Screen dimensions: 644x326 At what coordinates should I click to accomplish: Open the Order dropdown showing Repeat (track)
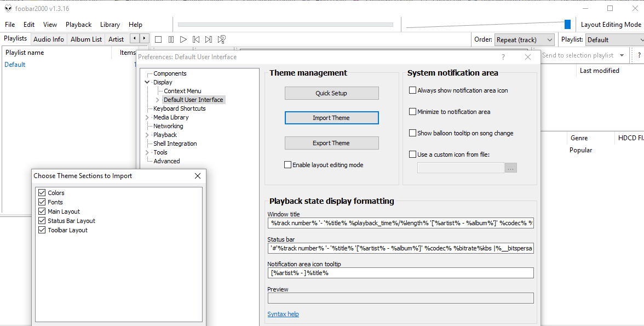coord(524,40)
